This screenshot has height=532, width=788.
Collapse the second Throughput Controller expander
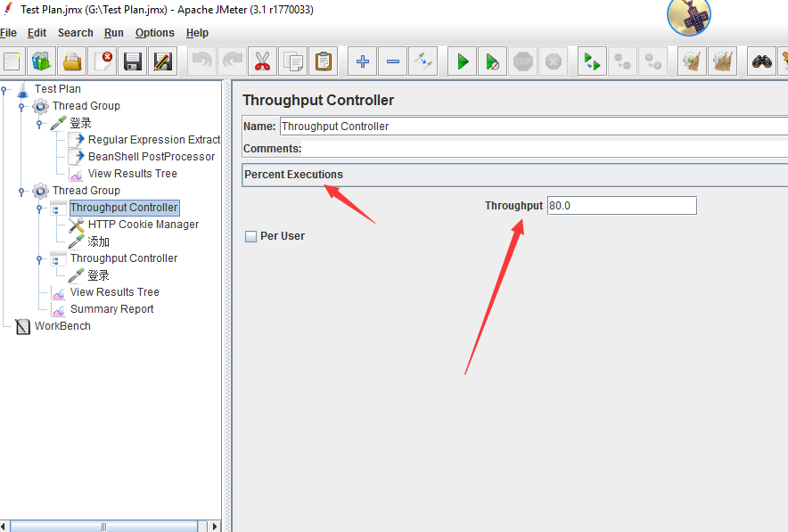point(40,259)
